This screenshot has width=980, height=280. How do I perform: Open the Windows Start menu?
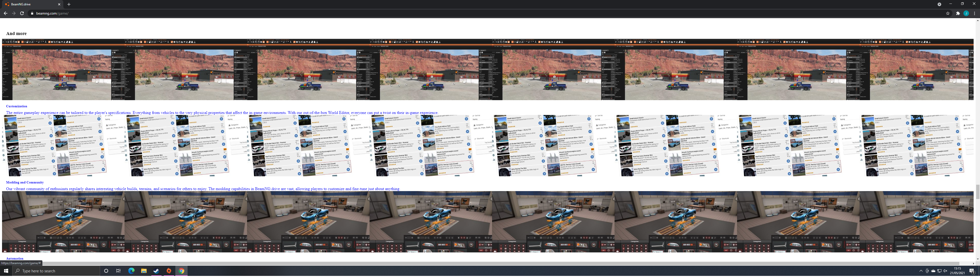tap(6, 271)
